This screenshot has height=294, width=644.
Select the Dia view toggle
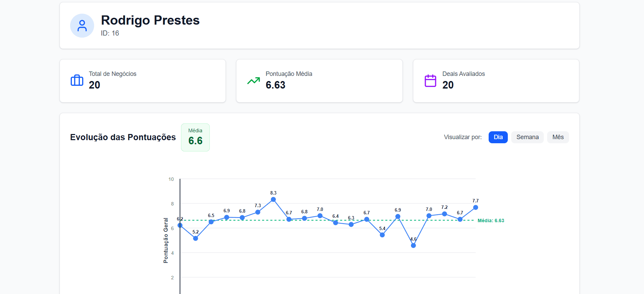click(x=498, y=137)
